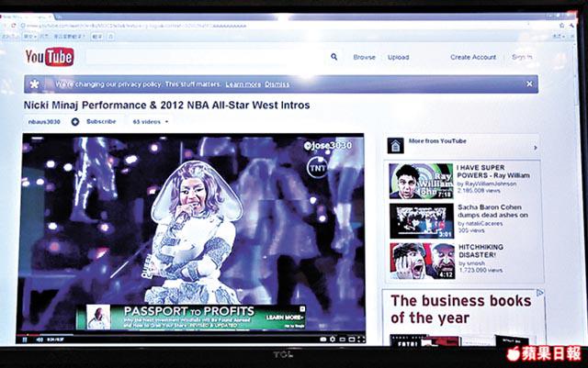The image size is (588, 368).
Task: Click the video title heading
Action: [166, 106]
